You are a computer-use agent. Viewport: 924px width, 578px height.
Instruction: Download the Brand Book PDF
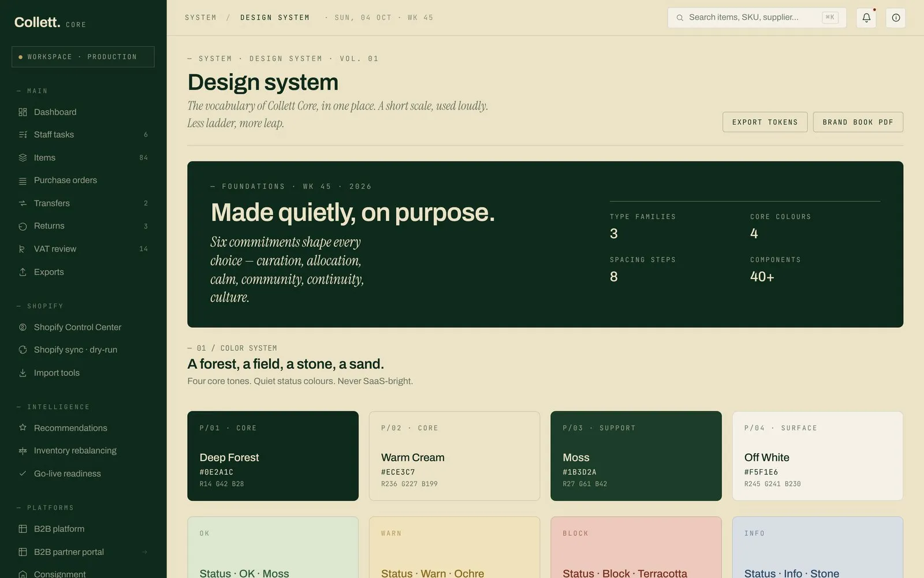click(x=858, y=122)
